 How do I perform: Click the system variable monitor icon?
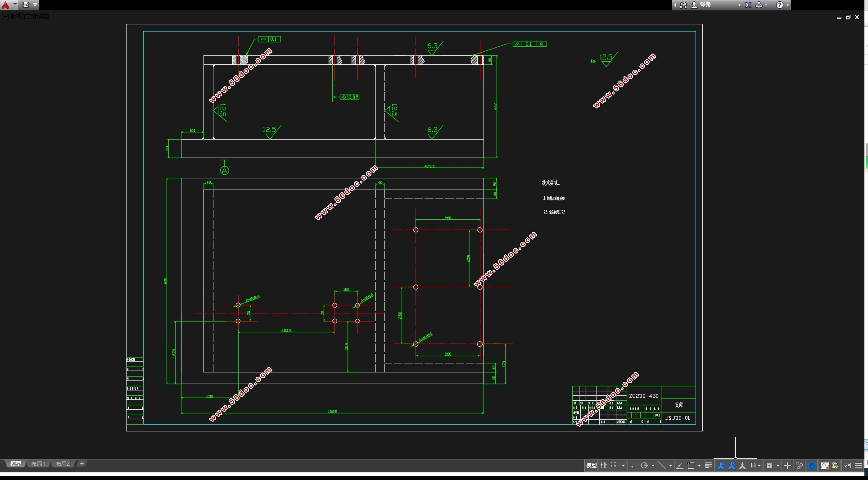tap(836, 466)
